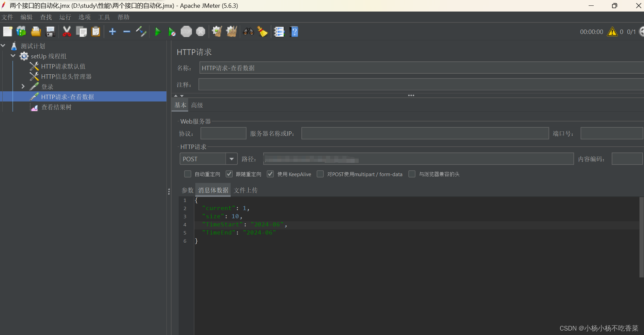Collapse the 测试计划 tree node

(3, 45)
